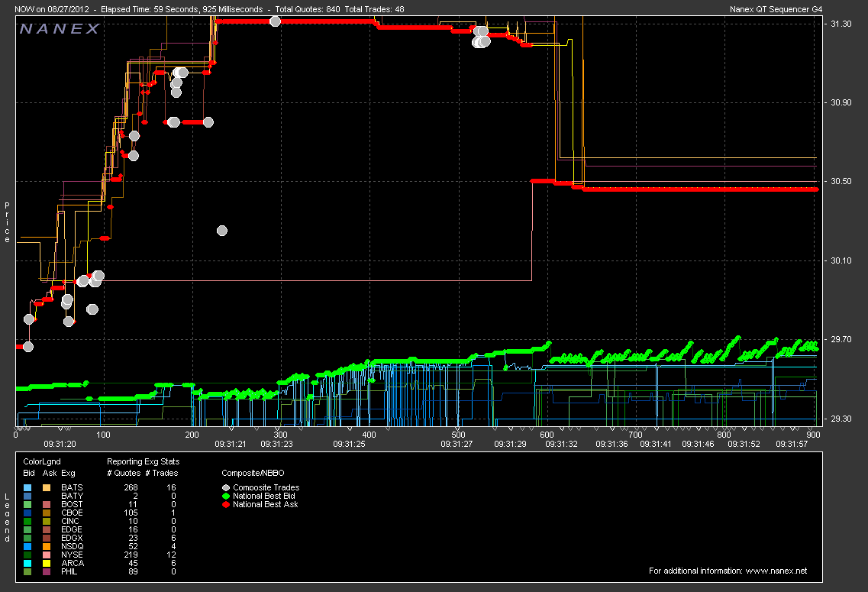Viewport: 868px width, 592px height.
Task: Click the Nanex QT Sequencer G4 title
Action: pos(776,9)
